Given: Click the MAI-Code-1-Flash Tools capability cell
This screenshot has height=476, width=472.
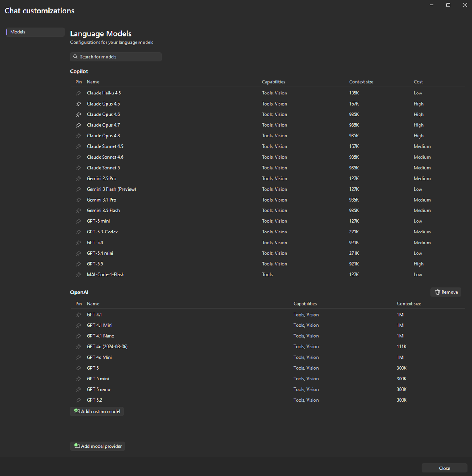Looking at the screenshot, I should 267,274.
